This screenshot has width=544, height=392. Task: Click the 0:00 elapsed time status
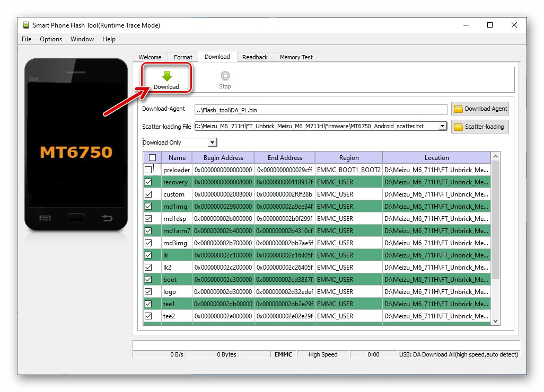pyautogui.click(x=373, y=354)
